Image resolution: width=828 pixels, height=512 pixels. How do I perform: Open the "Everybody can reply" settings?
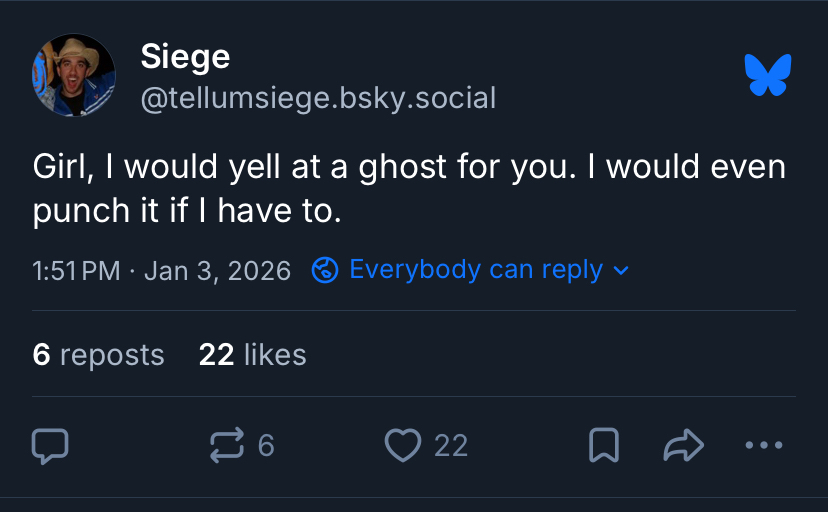(x=476, y=270)
